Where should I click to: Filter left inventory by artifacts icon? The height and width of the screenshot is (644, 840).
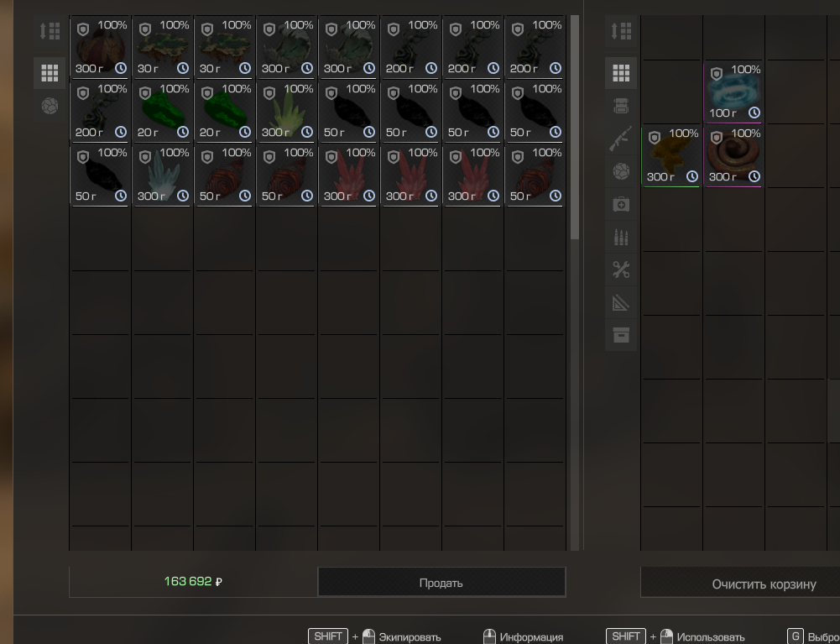(x=50, y=106)
